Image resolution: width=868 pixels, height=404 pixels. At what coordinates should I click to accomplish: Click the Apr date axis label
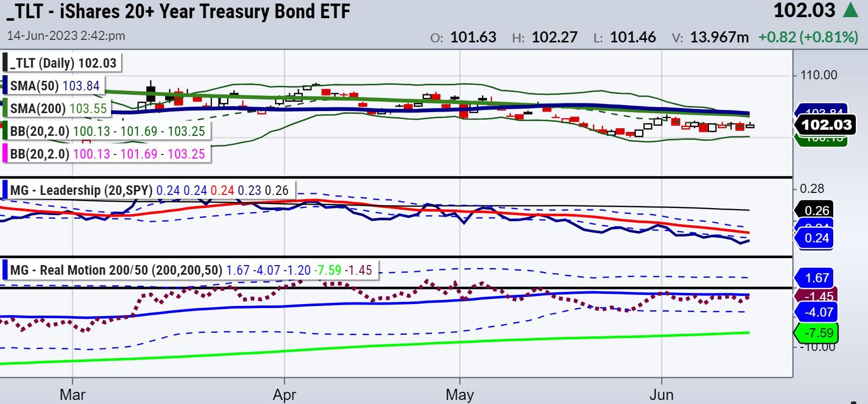click(x=285, y=394)
